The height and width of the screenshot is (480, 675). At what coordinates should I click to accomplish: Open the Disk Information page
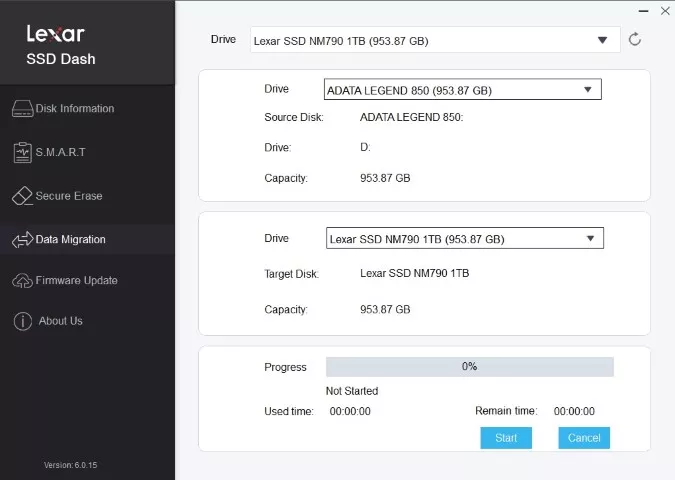75,109
